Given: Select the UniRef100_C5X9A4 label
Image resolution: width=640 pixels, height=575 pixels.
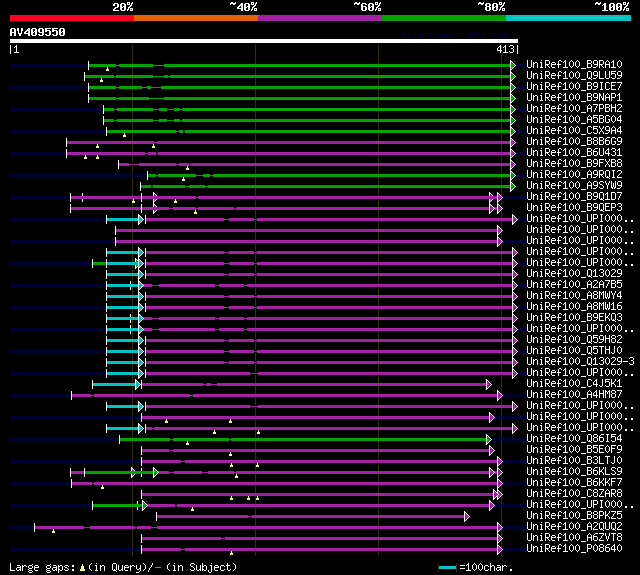Looking at the screenshot, I should [x=574, y=131].
